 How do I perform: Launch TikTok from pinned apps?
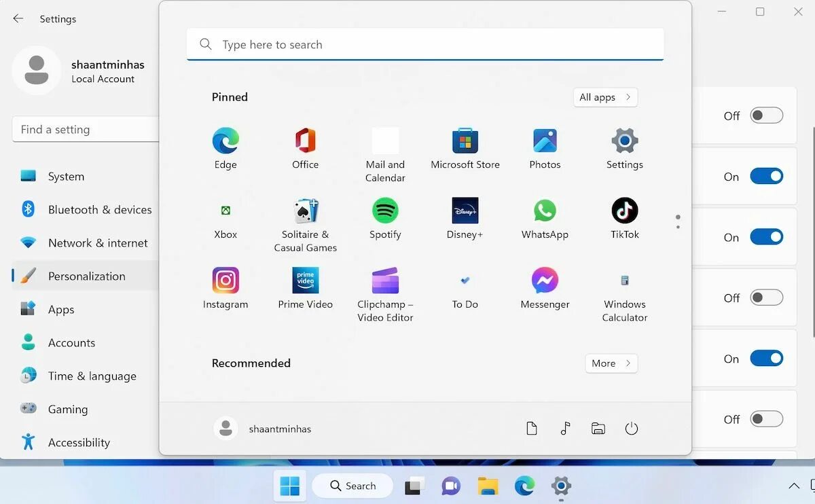pos(623,211)
